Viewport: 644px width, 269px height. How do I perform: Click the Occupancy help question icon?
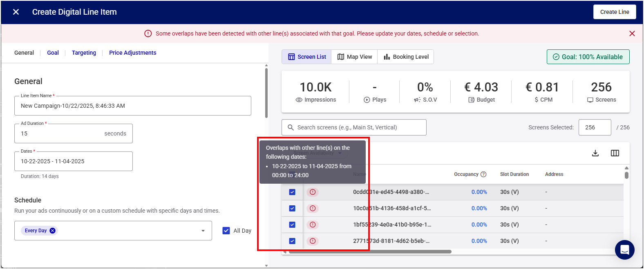click(483, 174)
